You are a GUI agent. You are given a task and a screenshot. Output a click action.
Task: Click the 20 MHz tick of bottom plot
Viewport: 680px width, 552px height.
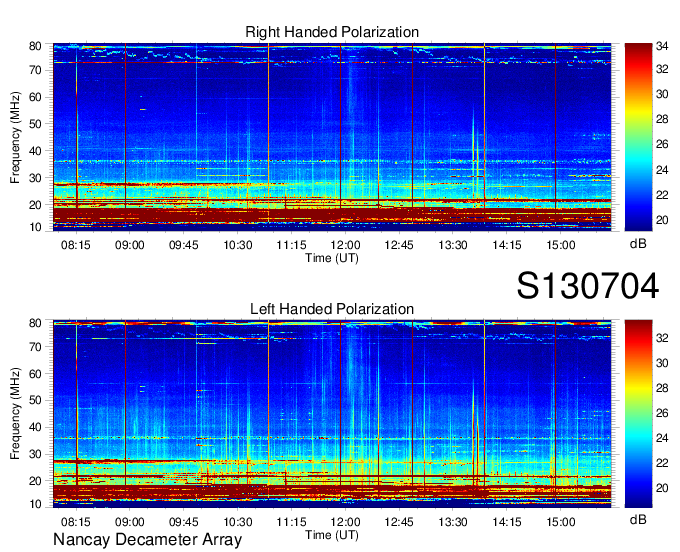pos(35,481)
